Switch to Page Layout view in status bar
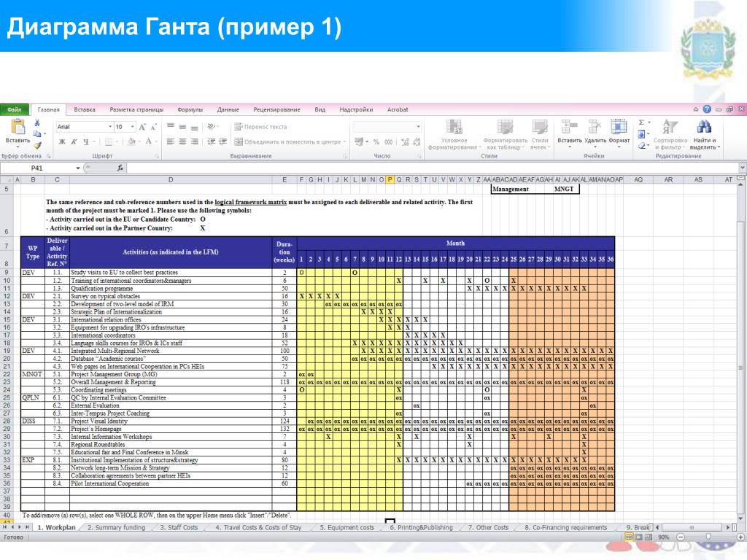Screen dimensions: 747x560 coord(638,537)
